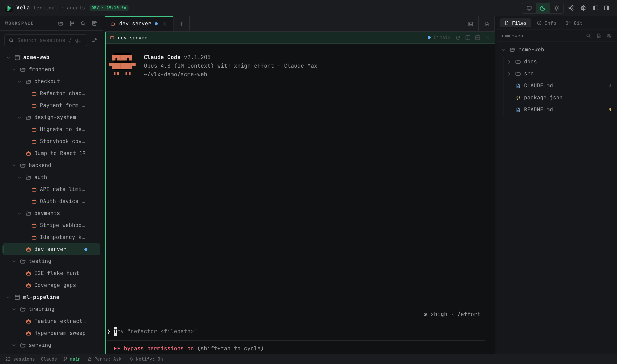Viewport: 617px width, 364px height.
Task: Add a new tab with plus
Action: [181, 24]
